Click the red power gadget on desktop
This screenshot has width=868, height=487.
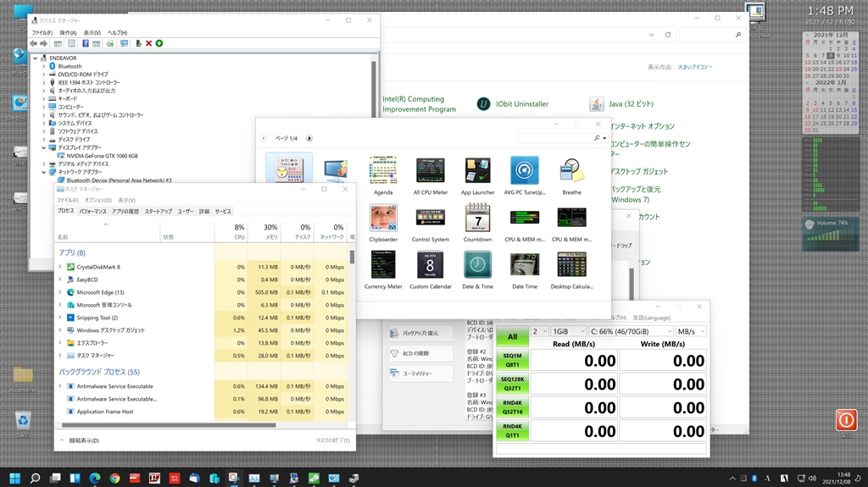(x=846, y=420)
